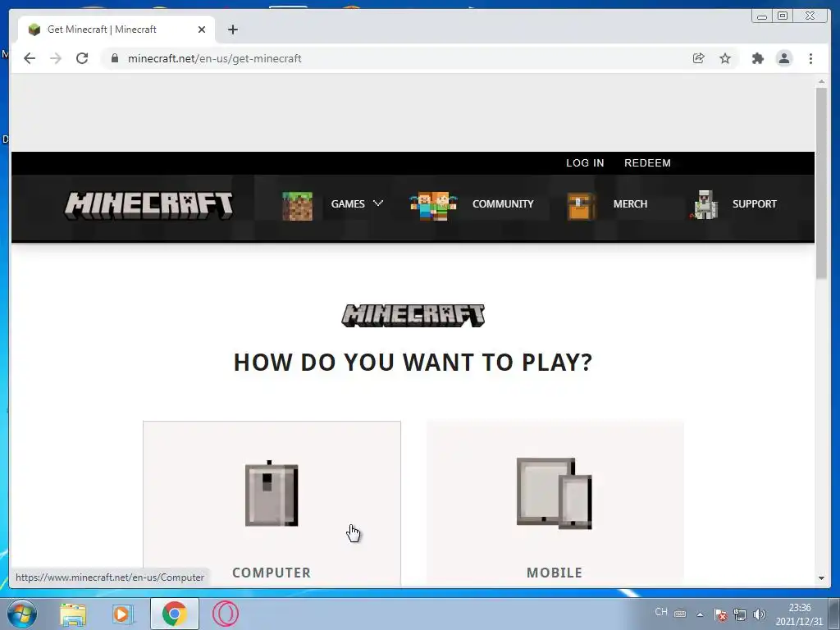Click the CH language indicator

661,612
